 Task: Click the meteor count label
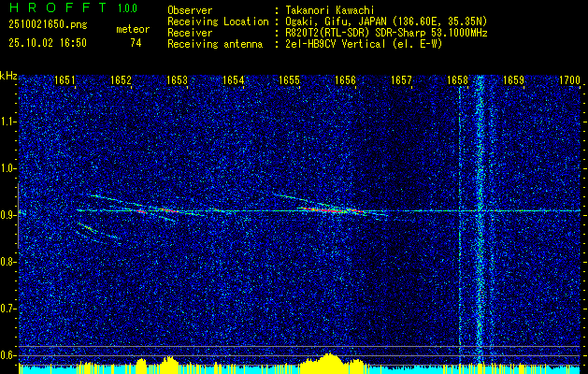pos(133,29)
